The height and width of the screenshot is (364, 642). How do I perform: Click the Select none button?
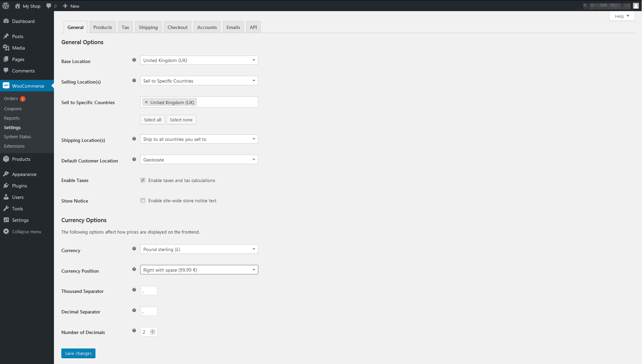tap(181, 120)
